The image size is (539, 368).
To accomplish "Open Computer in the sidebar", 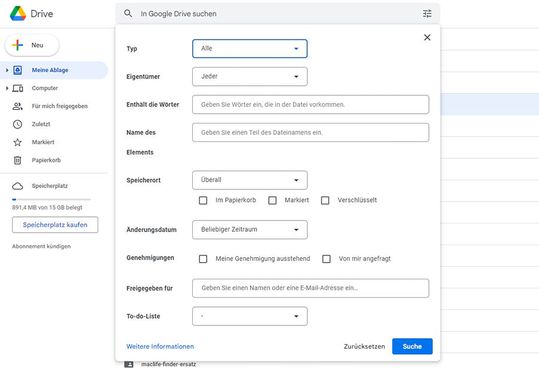I will pyautogui.click(x=45, y=88).
